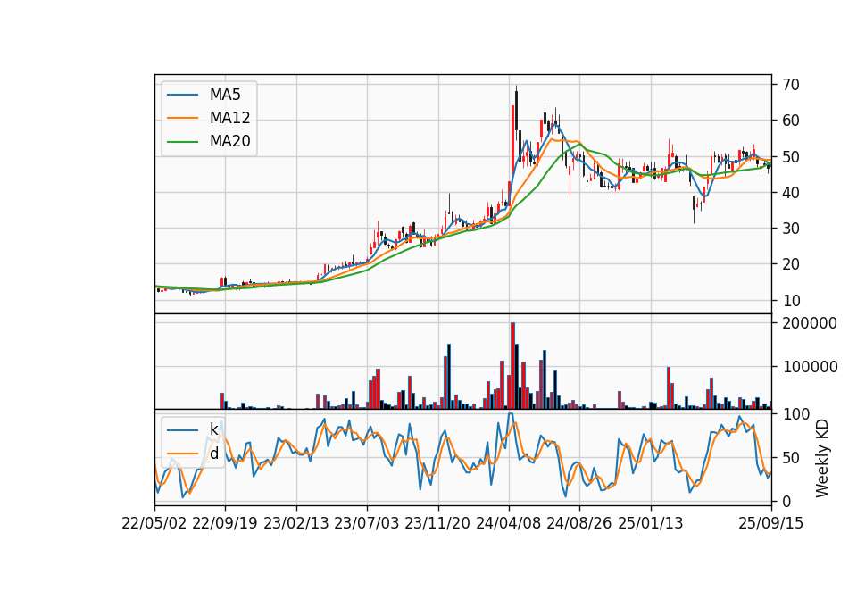Screen dimensions: 857x616
Task: Click the 30 price axis label
Action: 791,229
